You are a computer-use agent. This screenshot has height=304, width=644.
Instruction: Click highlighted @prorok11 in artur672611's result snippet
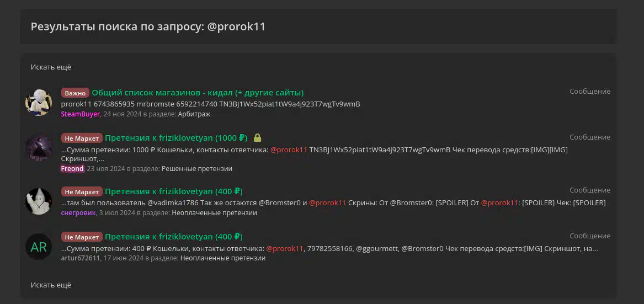(285, 248)
